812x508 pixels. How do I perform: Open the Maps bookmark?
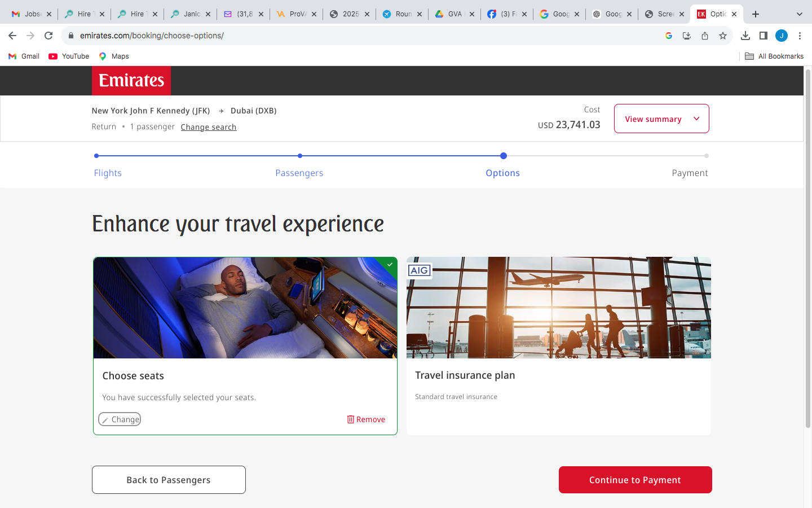coord(114,56)
